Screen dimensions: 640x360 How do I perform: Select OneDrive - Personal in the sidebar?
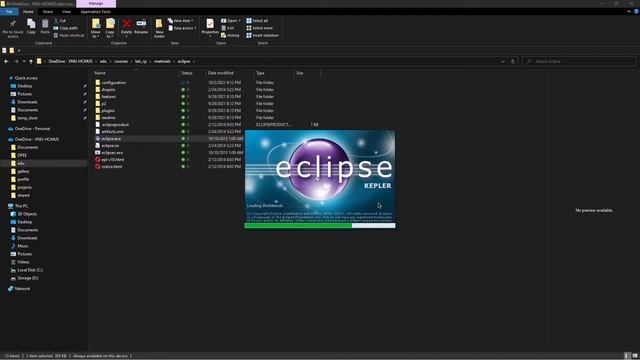click(32, 129)
